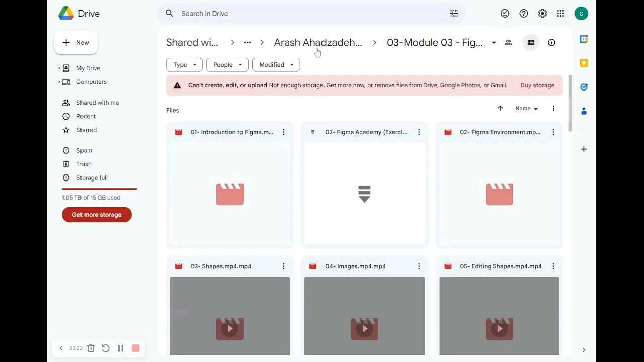
Task: Open Google Tasks in the side panel
Action: 584,87
